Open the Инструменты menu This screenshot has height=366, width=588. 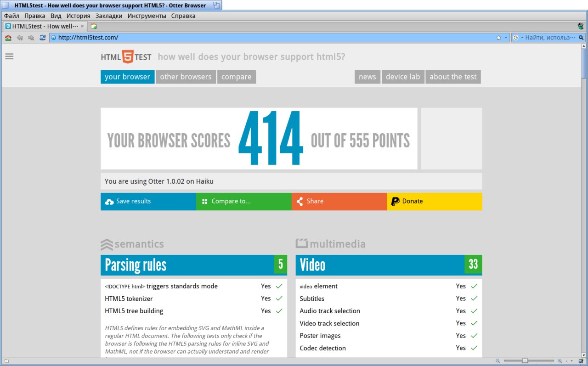tap(147, 16)
